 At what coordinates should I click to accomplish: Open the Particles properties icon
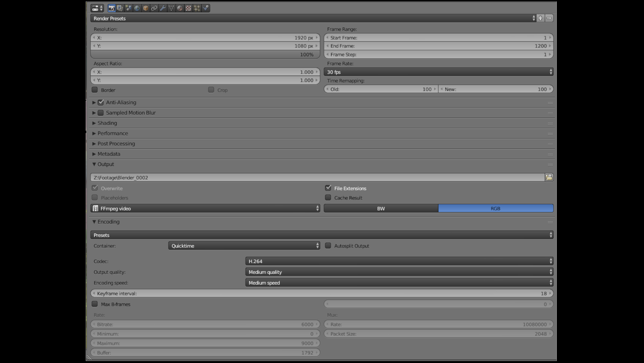[197, 8]
